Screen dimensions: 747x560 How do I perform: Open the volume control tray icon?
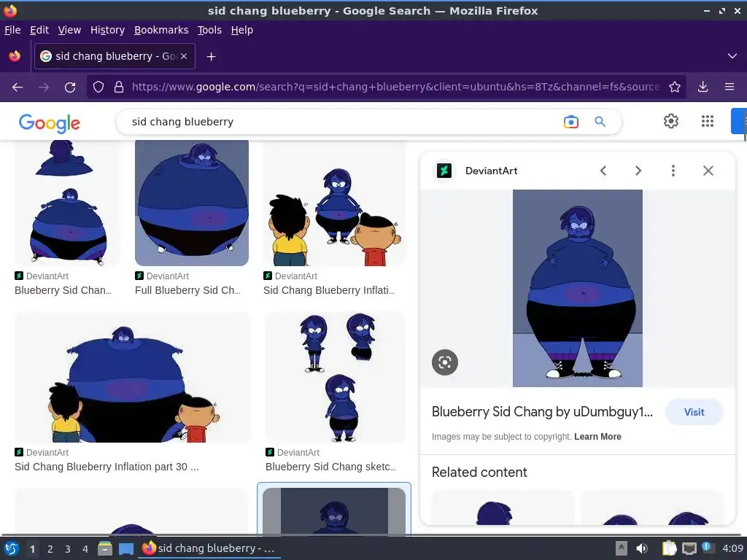point(642,548)
